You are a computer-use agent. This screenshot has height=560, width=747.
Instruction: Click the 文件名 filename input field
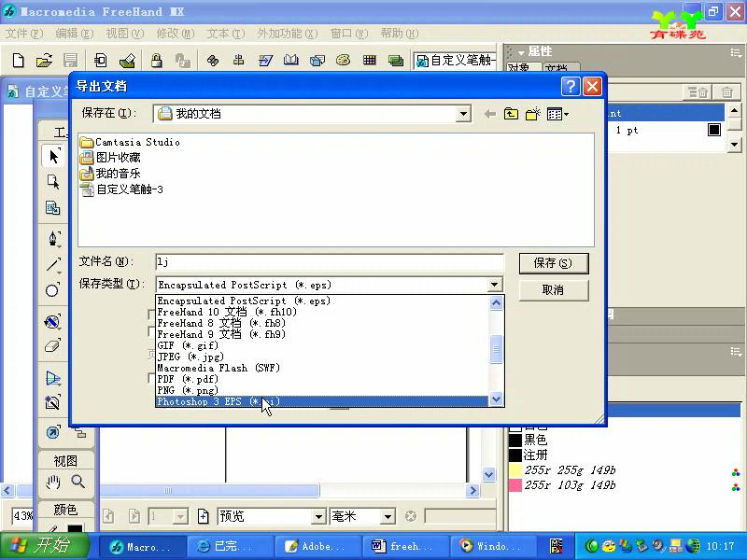click(330, 261)
